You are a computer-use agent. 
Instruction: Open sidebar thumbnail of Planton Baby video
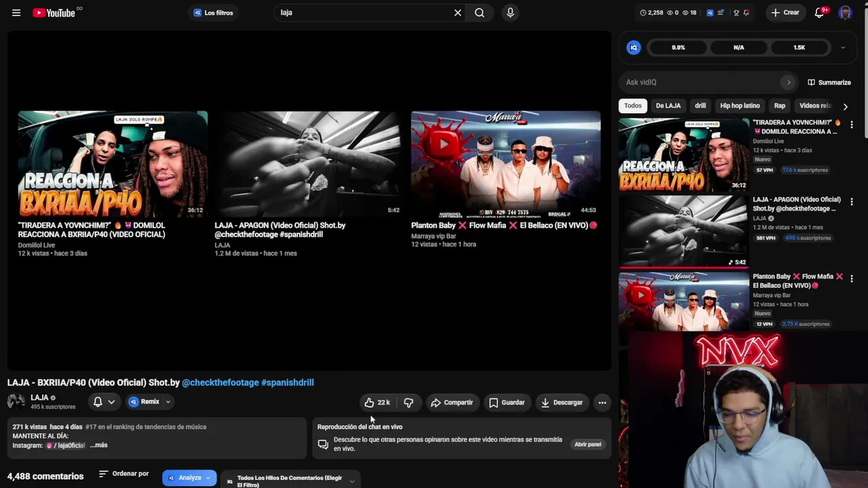pos(684,301)
